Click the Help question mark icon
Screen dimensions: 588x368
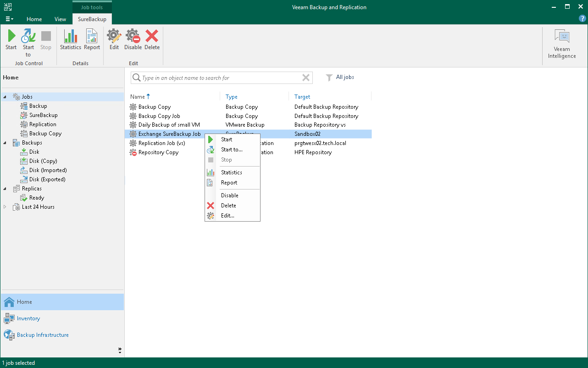(x=582, y=19)
